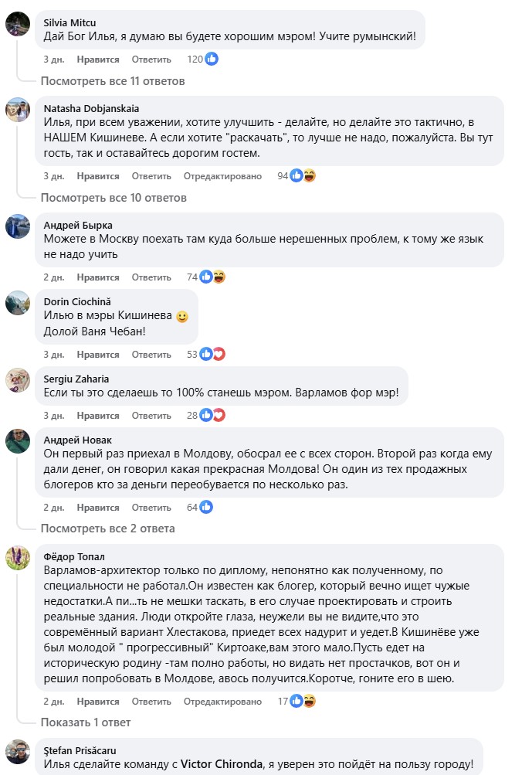Show 1 reply under Фёдор Топал's comment
Viewport: 532px width, 775px height.
(86, 722)
